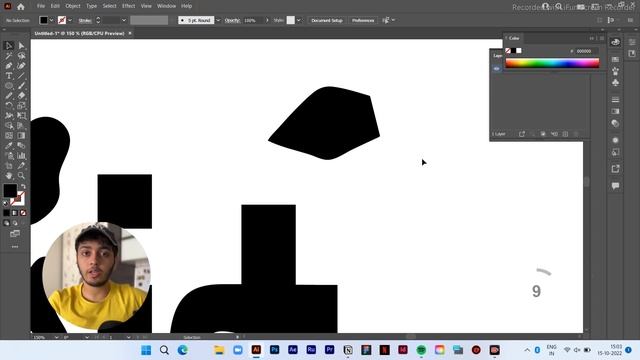Select the Direct Selection tool
This screenshot has height=360, width=640.
coord(21,46)
